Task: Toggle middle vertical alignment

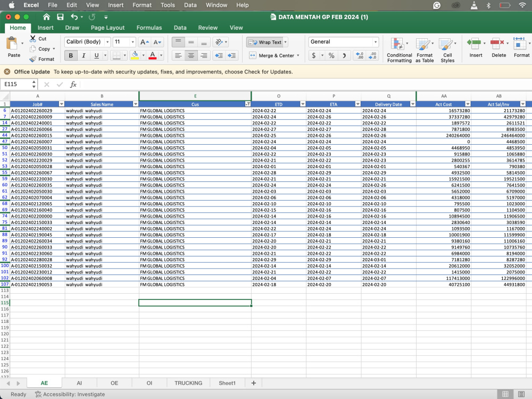Action: pos(191,42)
